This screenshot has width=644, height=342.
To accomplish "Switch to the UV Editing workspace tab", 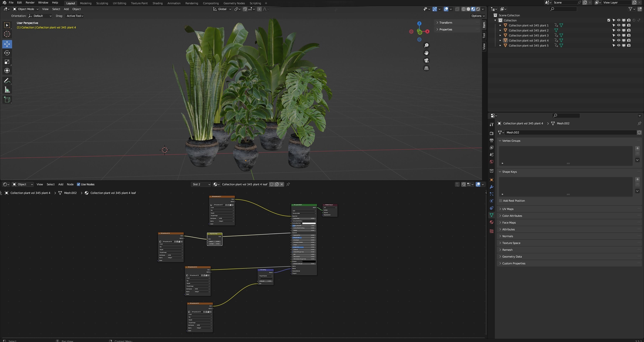I will (x=119, y=3).
